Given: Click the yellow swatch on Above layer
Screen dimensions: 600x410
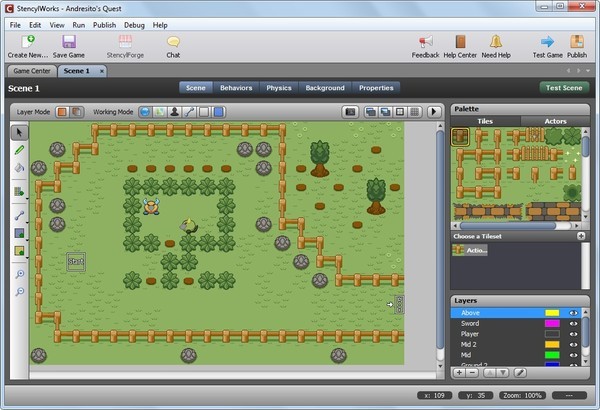Looking at the screenshot, I should (x=552, y=313).
